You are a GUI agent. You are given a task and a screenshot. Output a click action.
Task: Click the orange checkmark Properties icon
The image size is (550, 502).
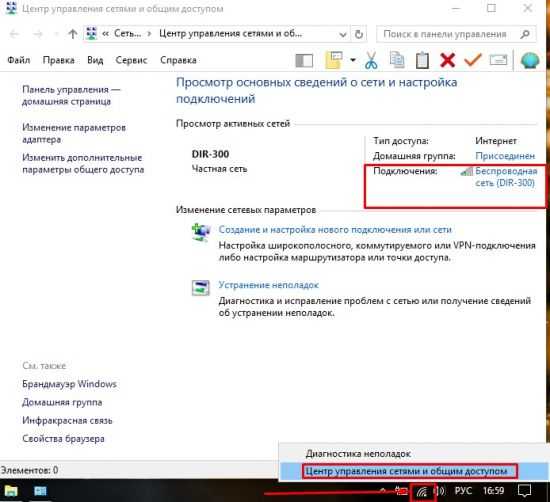[x=472, y=60]
